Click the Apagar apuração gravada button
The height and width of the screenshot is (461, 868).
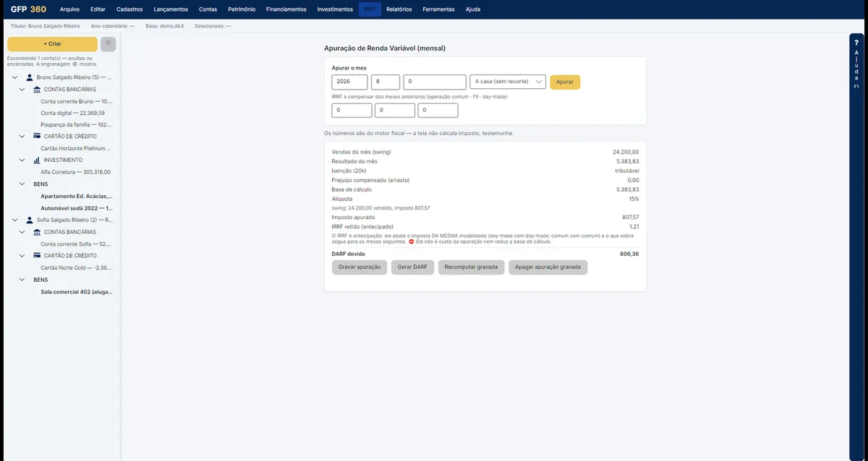(x=548, y=267)
